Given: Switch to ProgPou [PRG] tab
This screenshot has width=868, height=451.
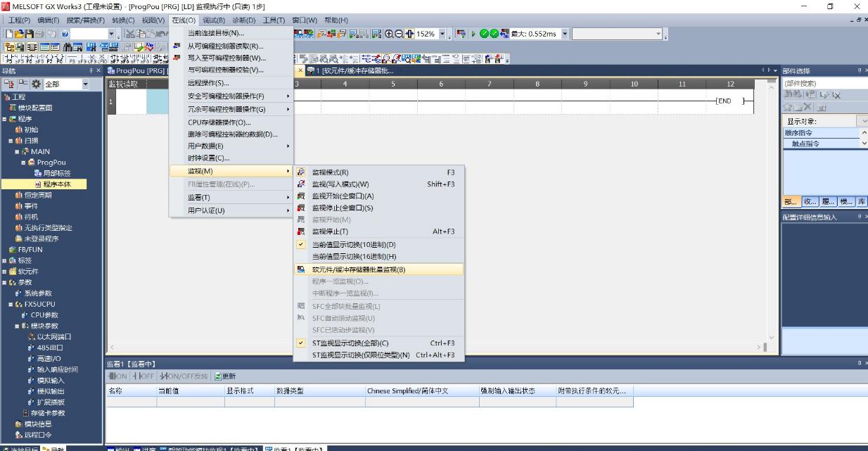Looking at the screenshot, I should point(139,71).
